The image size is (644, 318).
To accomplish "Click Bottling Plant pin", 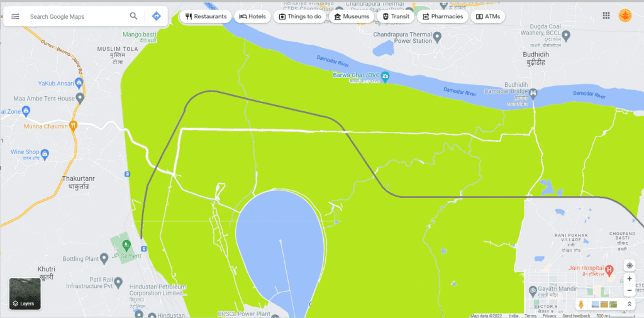I will point(104,258).
